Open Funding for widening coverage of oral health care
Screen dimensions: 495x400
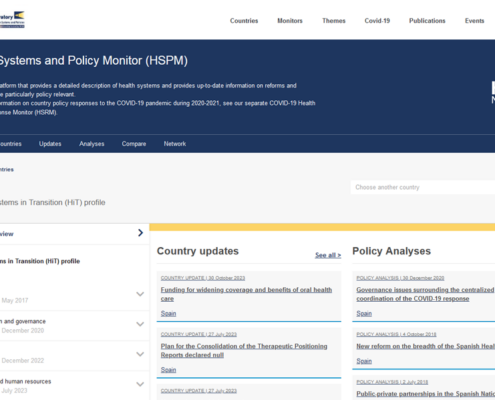[246, 294]
